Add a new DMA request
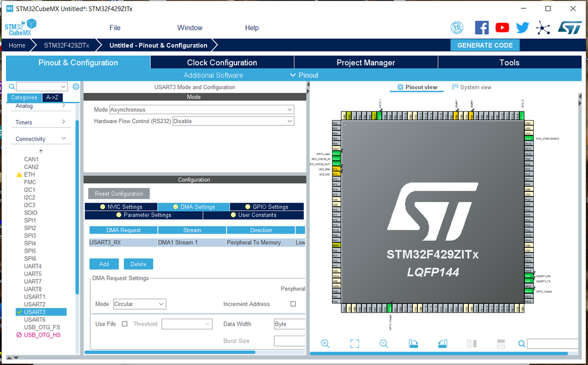This screenshot has height=365, width=588. click(x=104, y=264)
